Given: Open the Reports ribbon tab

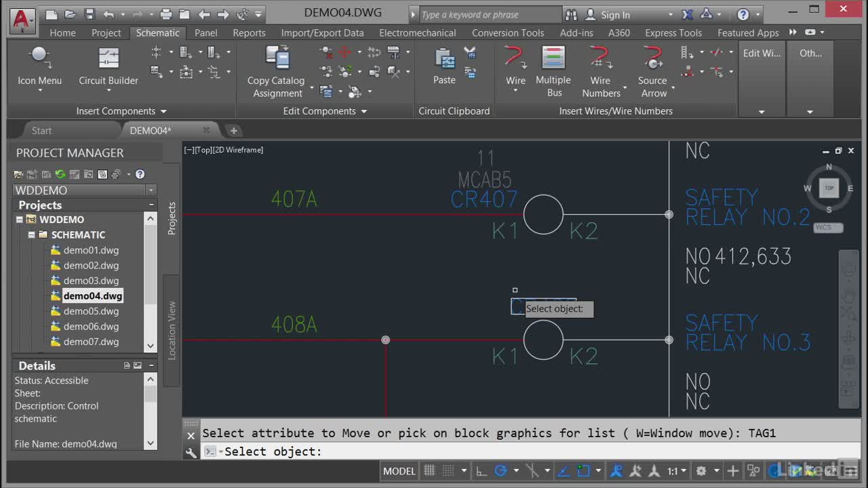Looking at the screenshot, I should click(249, 33).
